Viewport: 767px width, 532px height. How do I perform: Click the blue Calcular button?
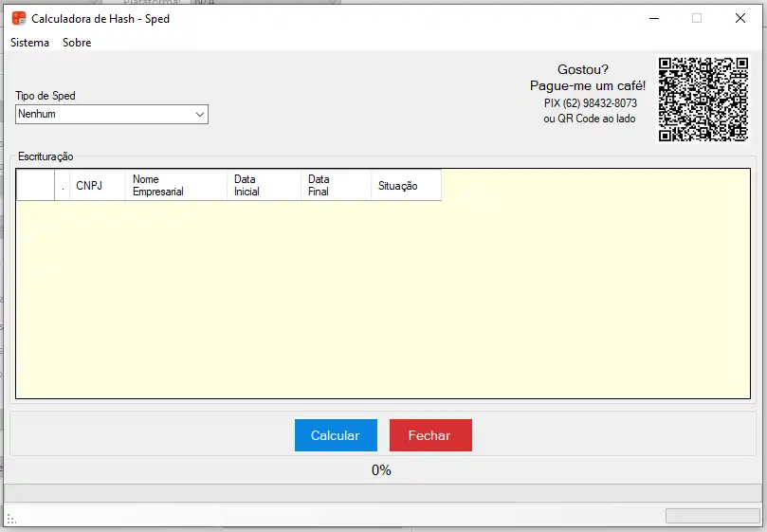pos(336,435)
